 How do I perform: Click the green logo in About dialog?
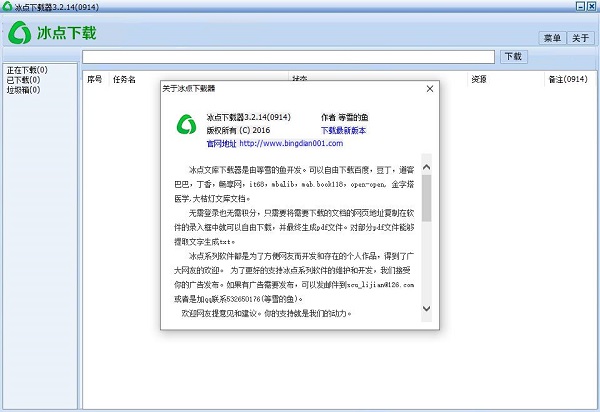[186, 124]
